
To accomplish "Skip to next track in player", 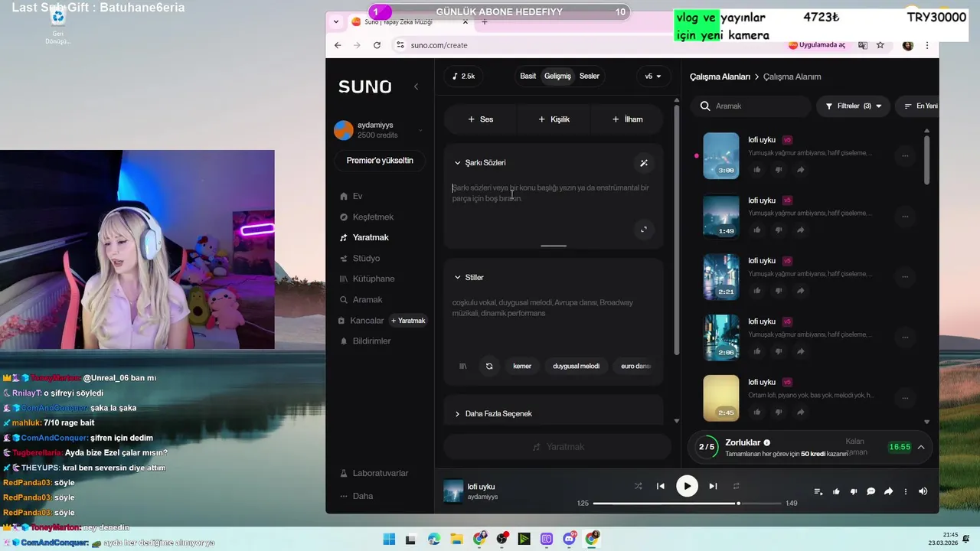I will (x=713, y=486).
